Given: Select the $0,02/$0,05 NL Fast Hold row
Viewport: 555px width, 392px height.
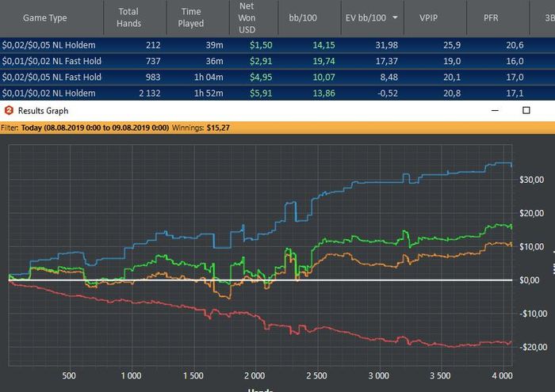Looking at the screenshot, I should 277,77.
